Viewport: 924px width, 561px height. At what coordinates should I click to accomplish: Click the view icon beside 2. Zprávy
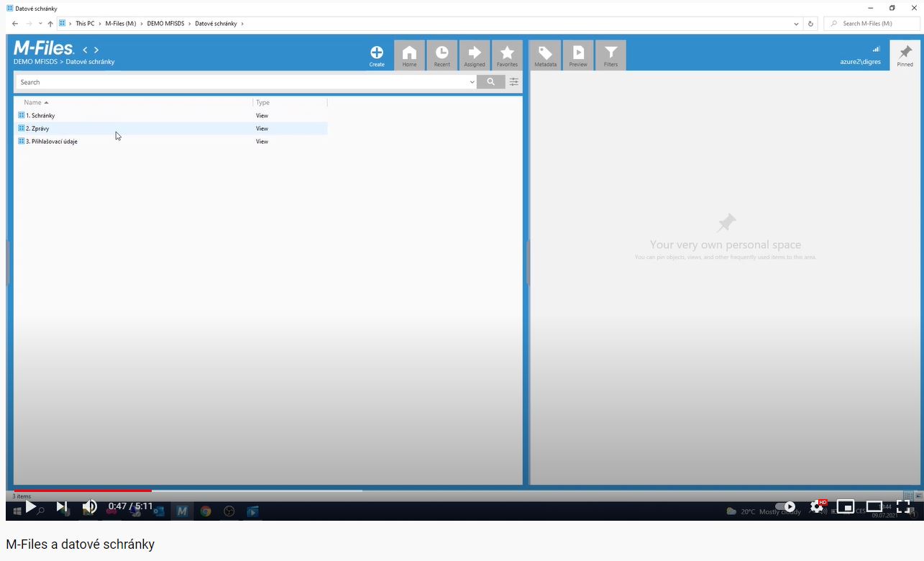click(x=22, y=128)
